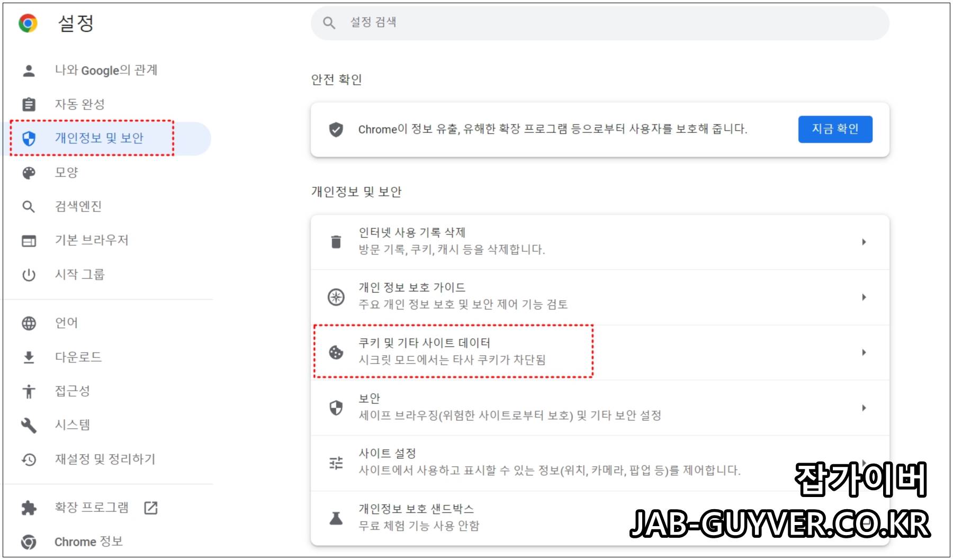Click the 설정 검색 search field
The image size is (953, 560).
click(x=600, y=23)
